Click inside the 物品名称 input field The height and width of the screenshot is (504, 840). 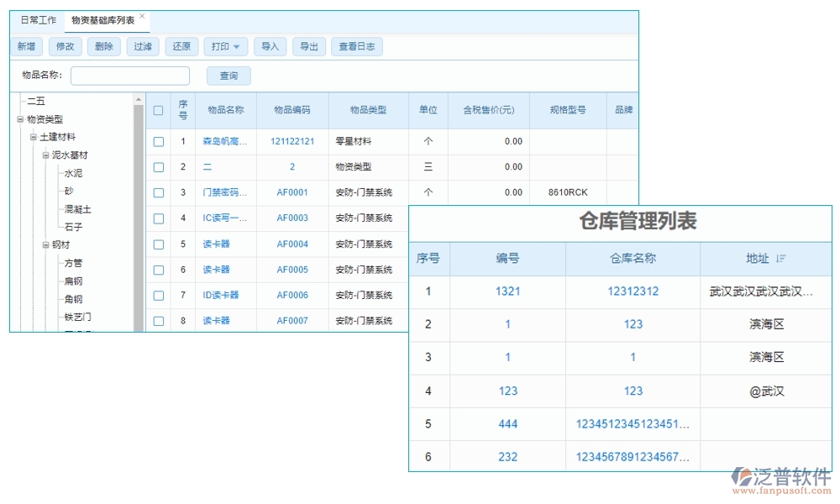point(130,76)
